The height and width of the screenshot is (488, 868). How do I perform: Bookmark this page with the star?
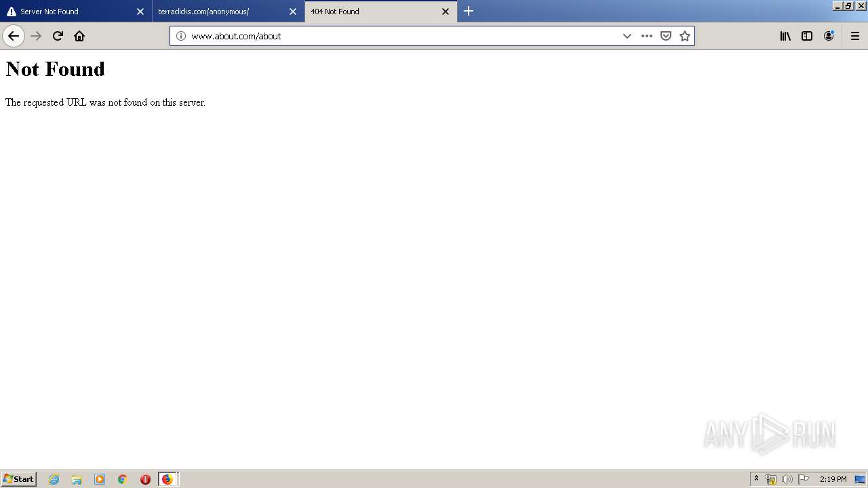tap(685, 36)
